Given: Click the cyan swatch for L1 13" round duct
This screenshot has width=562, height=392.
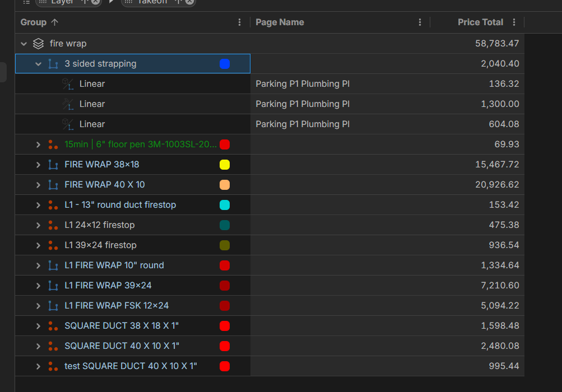Looking at the screenshot, I should tap(225, 205).
